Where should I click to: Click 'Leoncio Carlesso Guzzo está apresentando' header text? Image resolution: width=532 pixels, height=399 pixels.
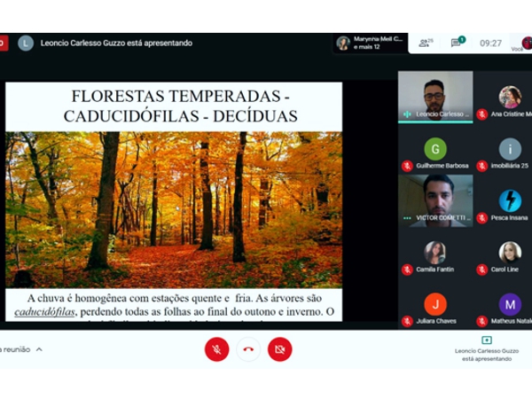[x=116, y=43]
